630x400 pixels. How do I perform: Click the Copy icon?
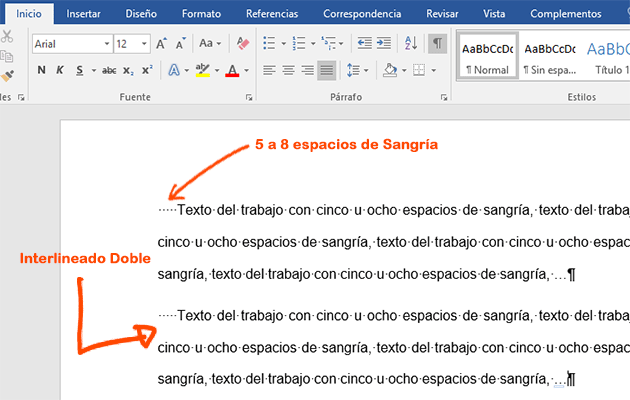point(6,56)
